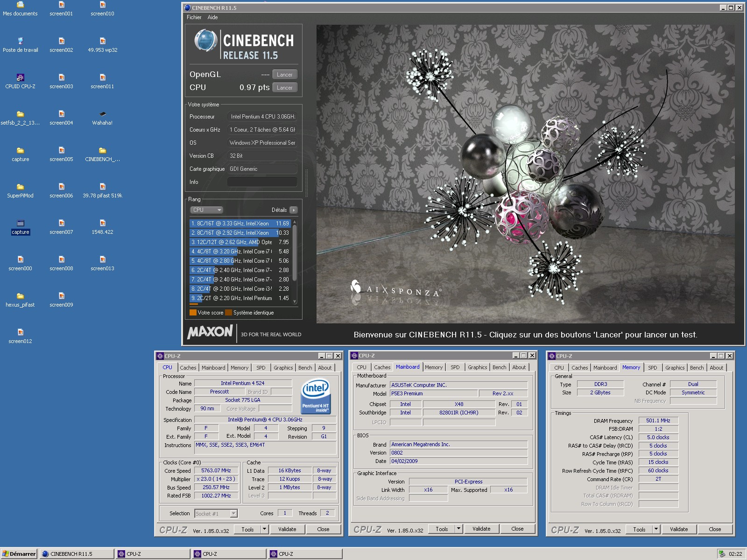Switch to SPD tab in Mainboard CPU-Z window
The height and width of the screenshot is (560, 747).
pyautogui.click(x=455, y=367)
